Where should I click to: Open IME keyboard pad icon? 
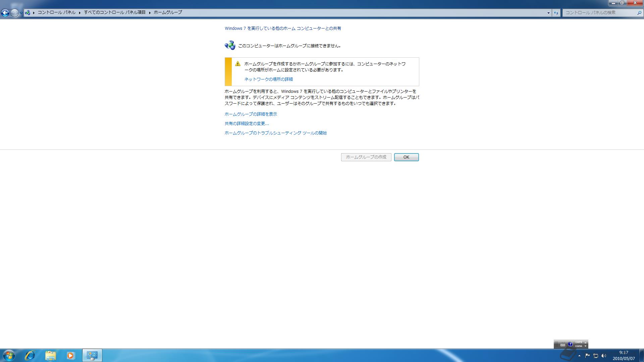pos(562,345)
